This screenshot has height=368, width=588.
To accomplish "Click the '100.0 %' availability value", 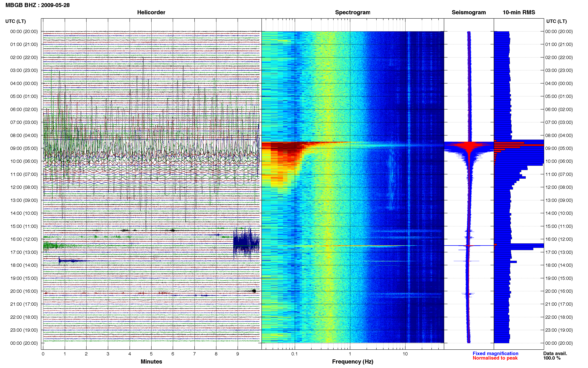I will (x=552, y=358).
